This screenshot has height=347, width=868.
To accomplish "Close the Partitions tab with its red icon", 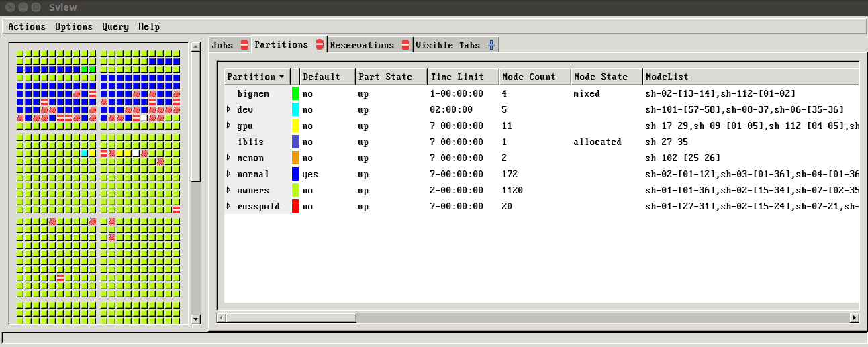I will click(320, 44).
